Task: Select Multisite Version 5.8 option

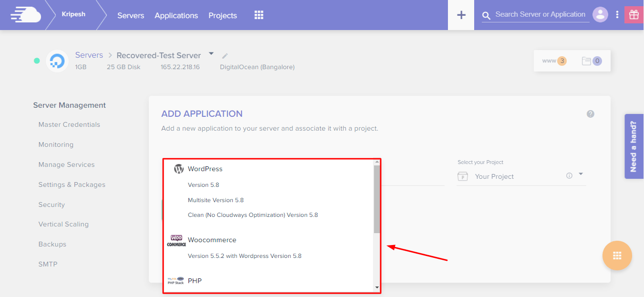Action: [x=216, y=200]
